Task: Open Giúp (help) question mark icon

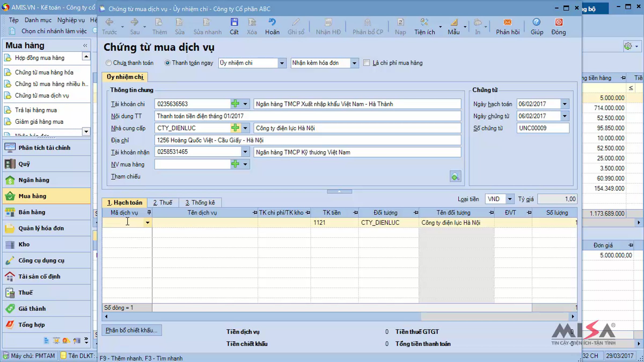Action: pyautogui.click(x=537, y=22)
